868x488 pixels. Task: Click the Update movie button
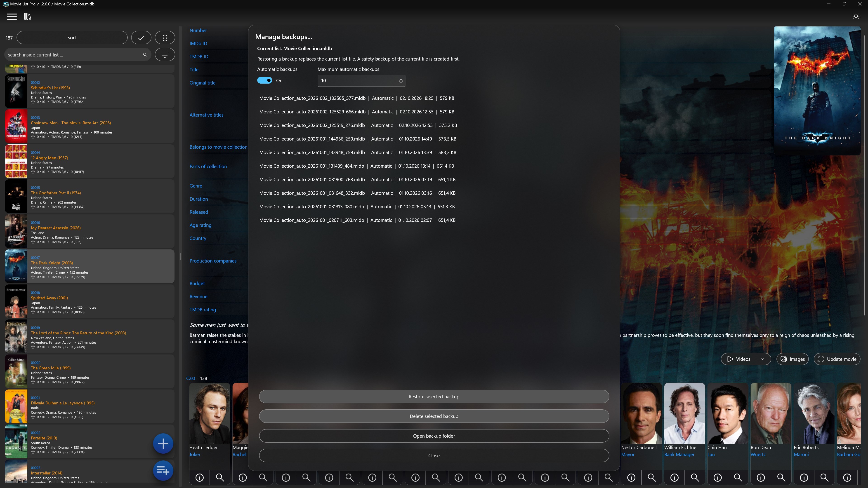tap(837, 359)
